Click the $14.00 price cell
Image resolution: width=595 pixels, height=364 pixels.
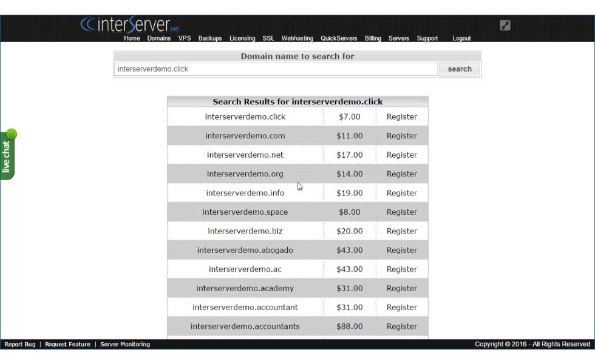point(350,174)
